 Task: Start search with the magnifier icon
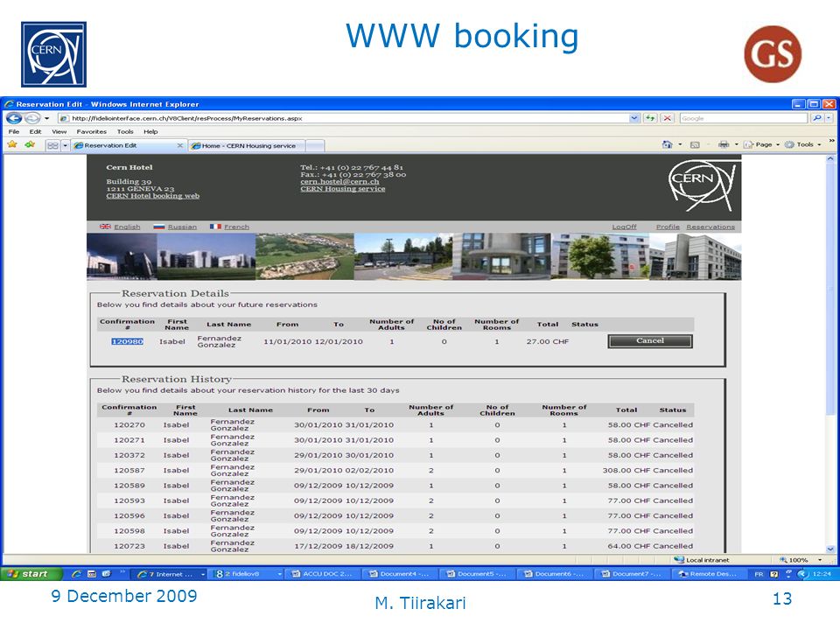816,118
